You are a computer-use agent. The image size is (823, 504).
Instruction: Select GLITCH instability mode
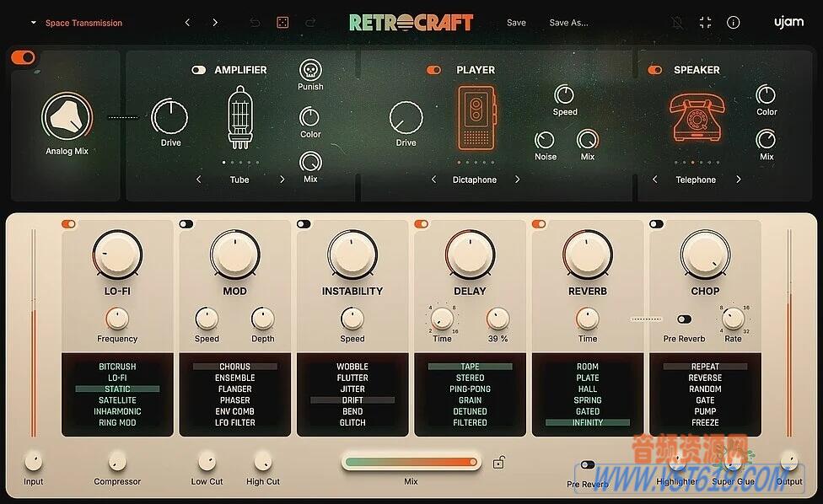(x=352, y=423)
